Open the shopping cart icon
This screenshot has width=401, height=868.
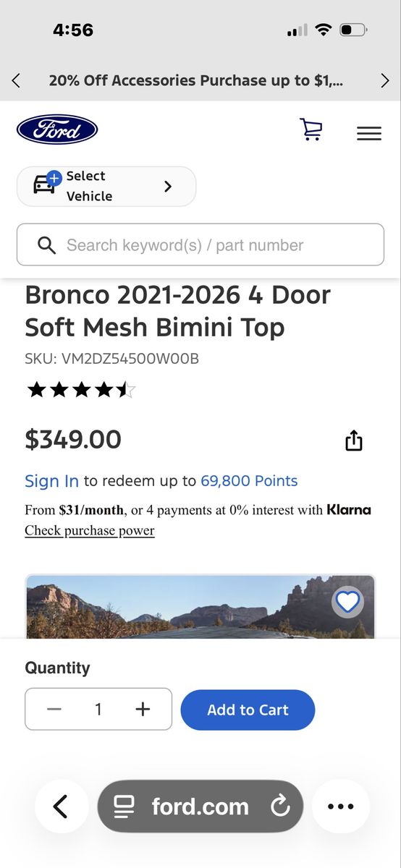(x=311, y=129)
